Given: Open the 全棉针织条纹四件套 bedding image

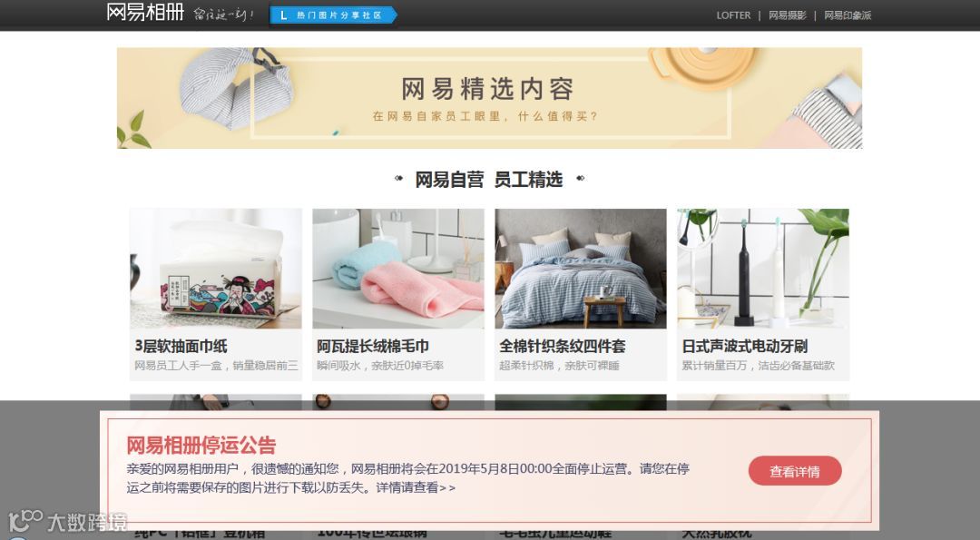Looking at the screenshot, I should coord(581,269).
